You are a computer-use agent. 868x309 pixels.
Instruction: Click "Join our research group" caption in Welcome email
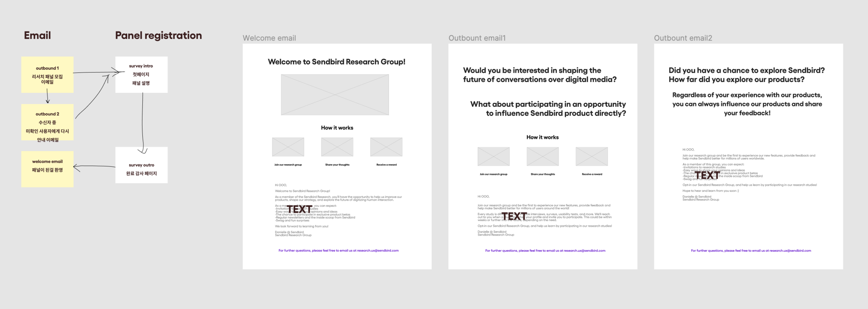[288, 165]
